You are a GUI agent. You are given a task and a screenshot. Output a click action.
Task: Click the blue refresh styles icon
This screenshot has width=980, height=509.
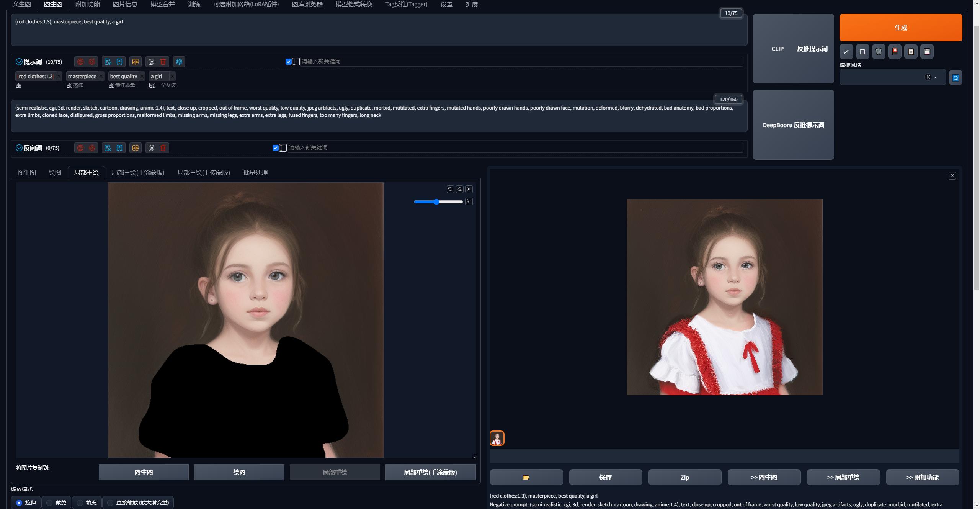tap(955, 78)
